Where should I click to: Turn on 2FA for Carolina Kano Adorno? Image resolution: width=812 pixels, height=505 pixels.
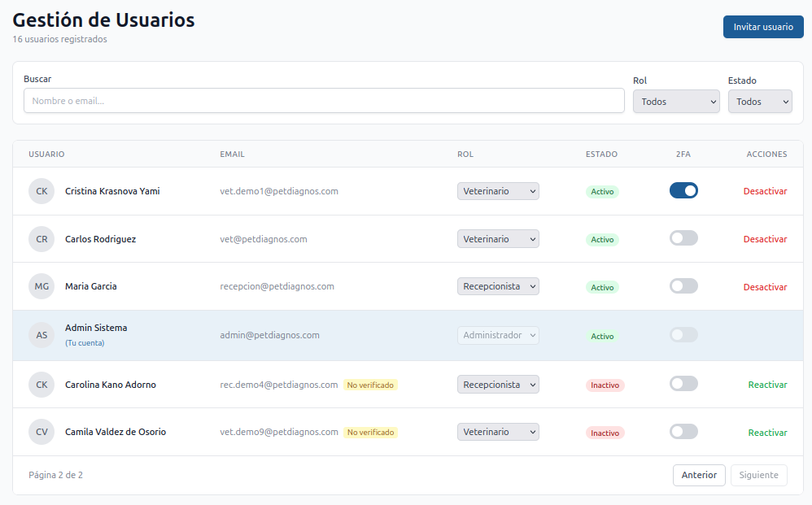[x=683, y=383]
